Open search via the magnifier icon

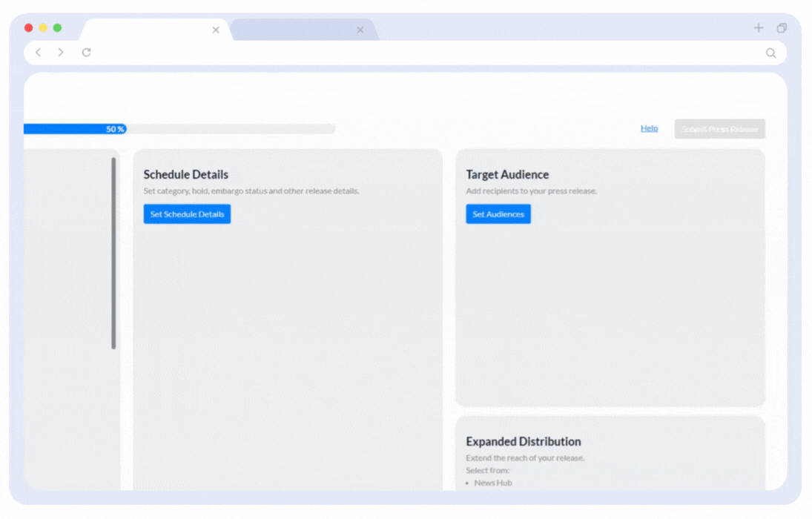coord(771,52)
